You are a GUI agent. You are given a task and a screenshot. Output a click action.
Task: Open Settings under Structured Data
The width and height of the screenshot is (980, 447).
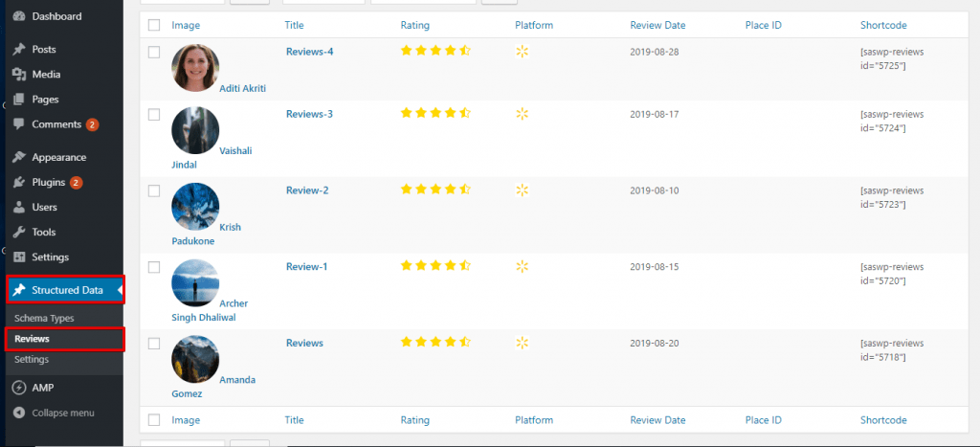(32, 360)
